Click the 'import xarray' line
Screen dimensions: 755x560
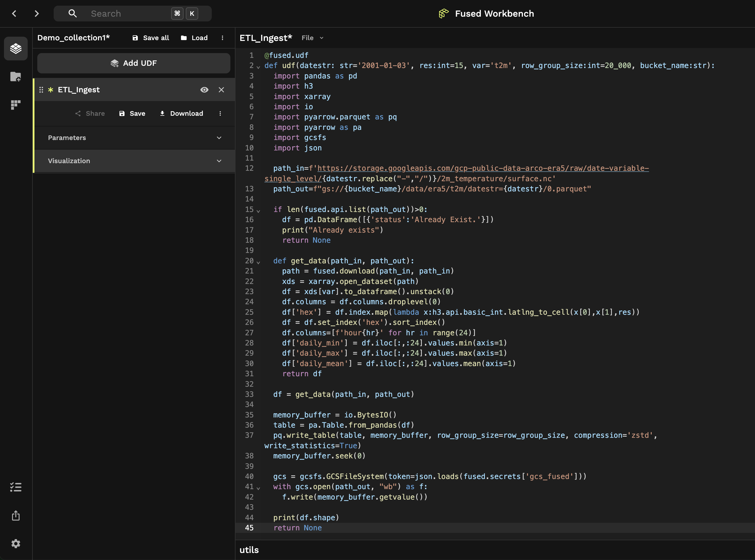tap(302, 97)
